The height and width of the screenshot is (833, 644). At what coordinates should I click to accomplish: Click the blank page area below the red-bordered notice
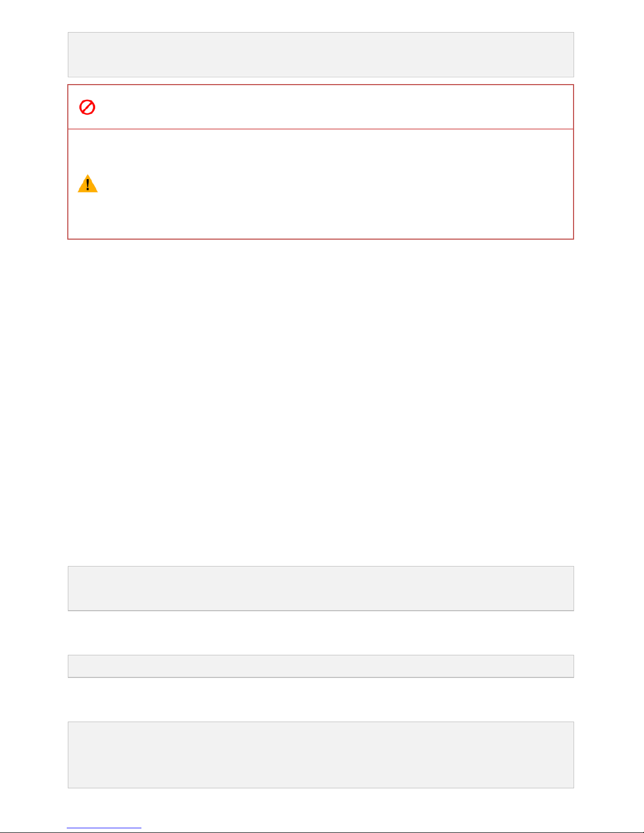pos(321,402)
